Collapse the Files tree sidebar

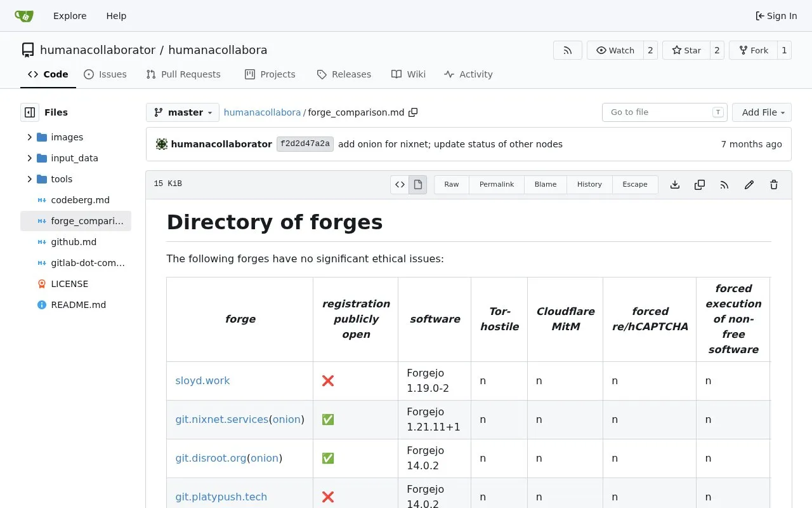point(30,112)
